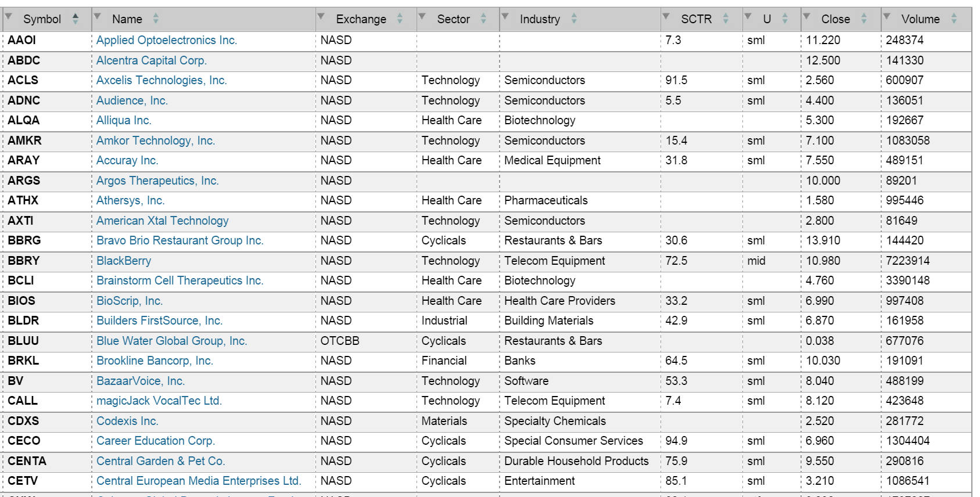Screen dimensions: 980x497
Task: Open the magicJack VocalTec Ltd. link
Action: point(159,401)
